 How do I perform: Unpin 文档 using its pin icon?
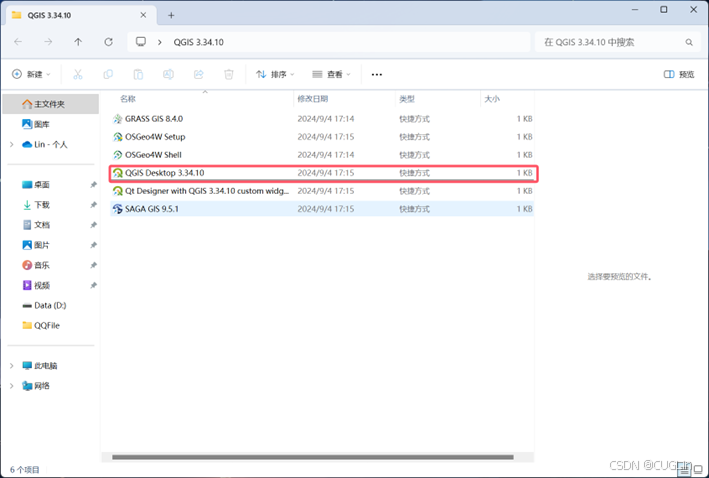[93, 225]
